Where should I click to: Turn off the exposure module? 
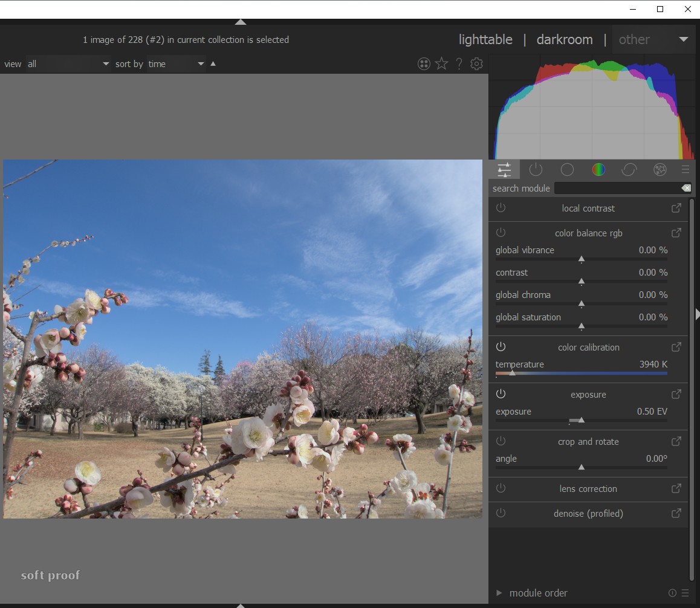(x=501, y=394)
